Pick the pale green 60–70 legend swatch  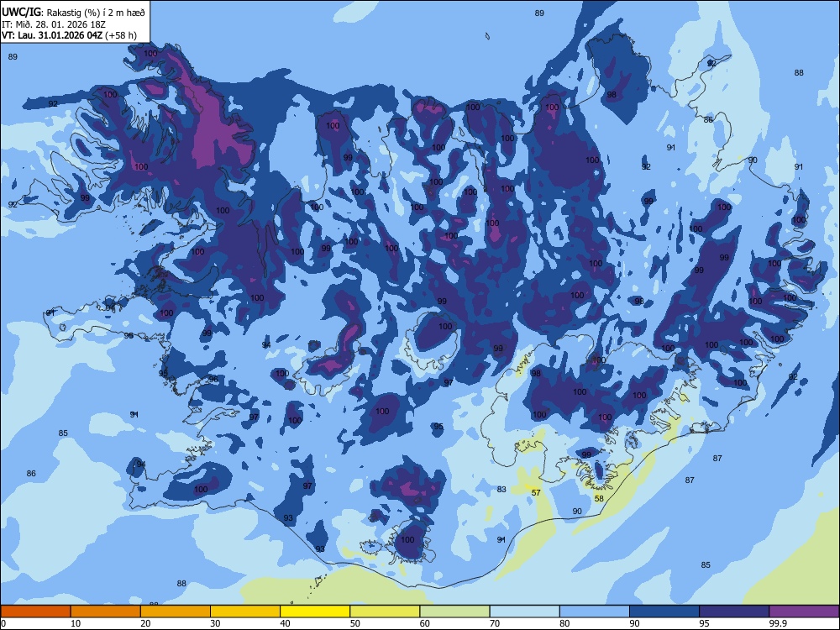click(x=454, y=612)
